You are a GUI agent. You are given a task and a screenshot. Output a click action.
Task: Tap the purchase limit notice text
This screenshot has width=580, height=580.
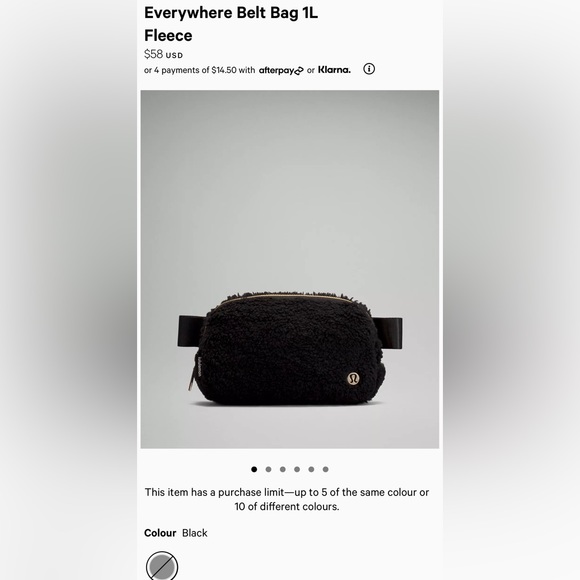[287, 499]
